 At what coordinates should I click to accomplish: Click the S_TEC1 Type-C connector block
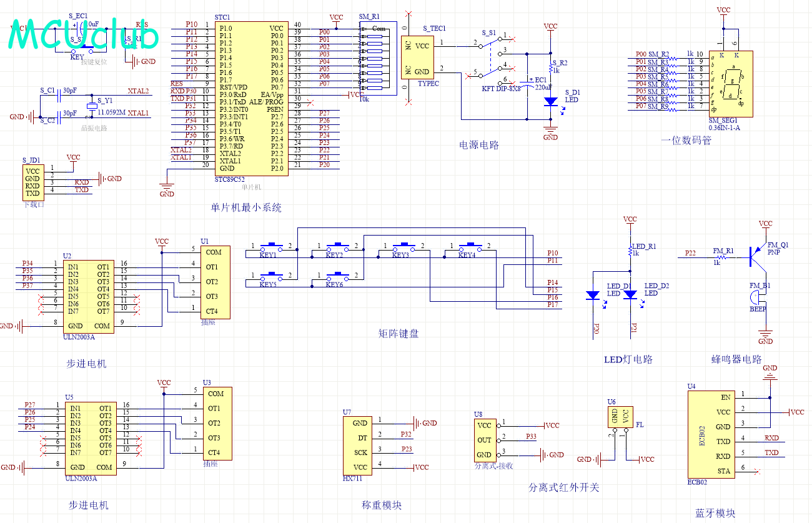pos(416,57)
